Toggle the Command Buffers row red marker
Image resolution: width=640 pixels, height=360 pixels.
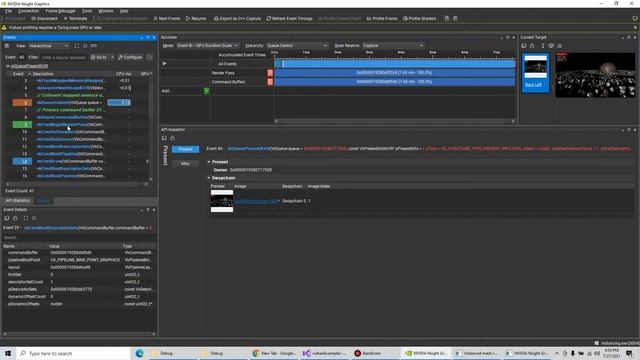[x=270, y=82]
